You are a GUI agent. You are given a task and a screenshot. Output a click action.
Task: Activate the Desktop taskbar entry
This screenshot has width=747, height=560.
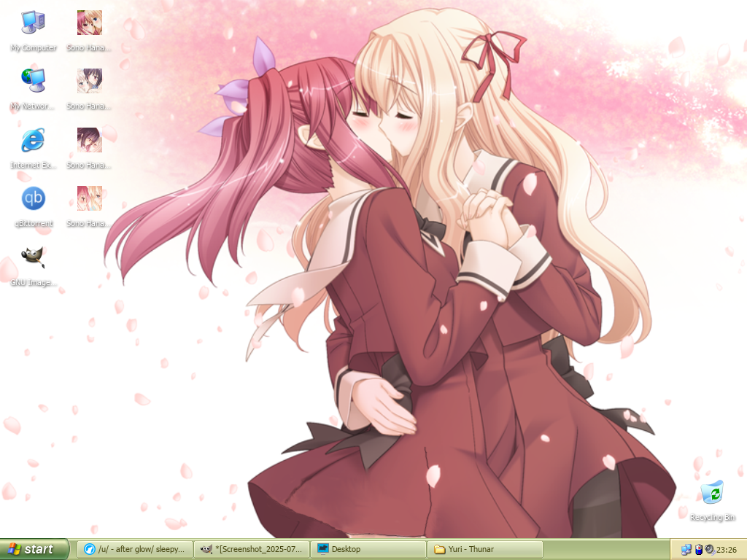point(368,549)
